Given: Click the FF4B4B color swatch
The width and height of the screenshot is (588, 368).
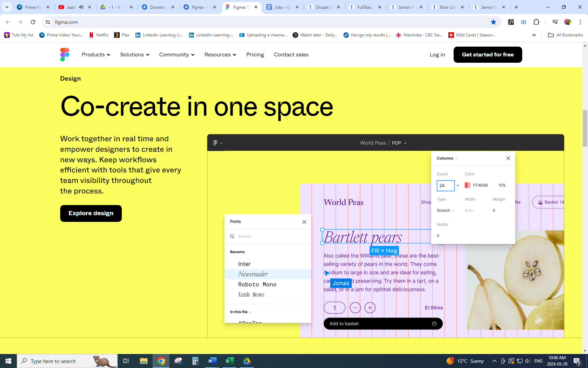Looking at the screenshot, I should tap(467, 185).
